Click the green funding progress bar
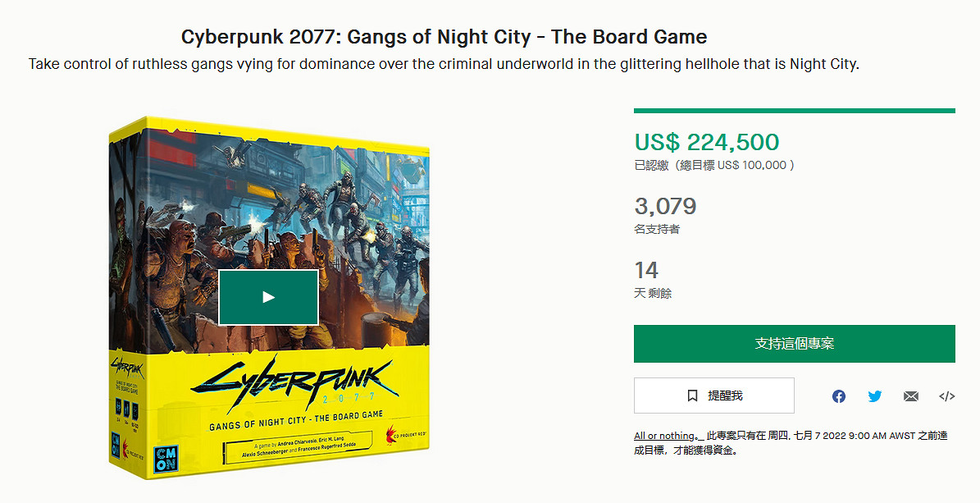This screenshot has height=503, width=980. click(x=794, y=111)
